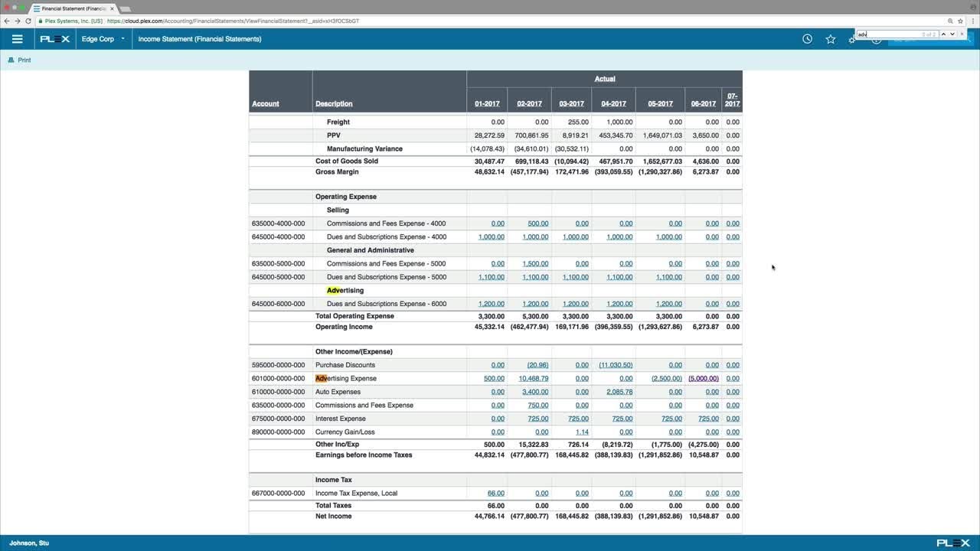
Task: Reload the page in browser
Action: (28, 21)
